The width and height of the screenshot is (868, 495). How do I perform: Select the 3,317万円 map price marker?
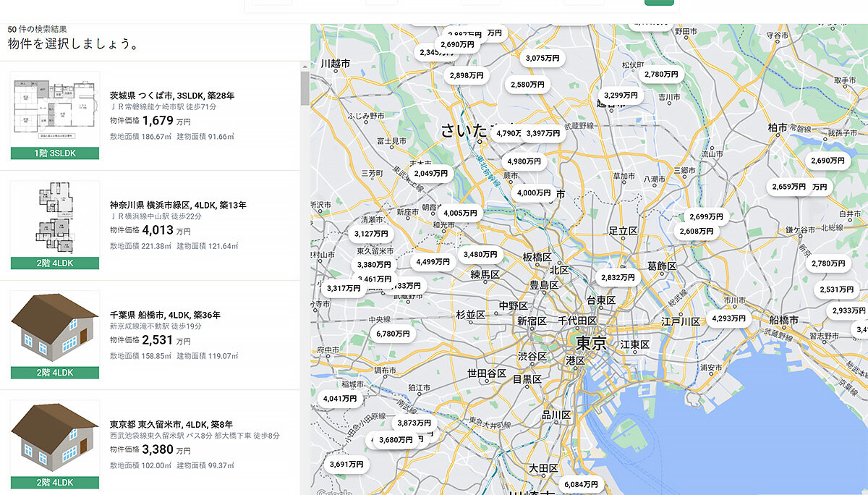[x=344, y=288]
